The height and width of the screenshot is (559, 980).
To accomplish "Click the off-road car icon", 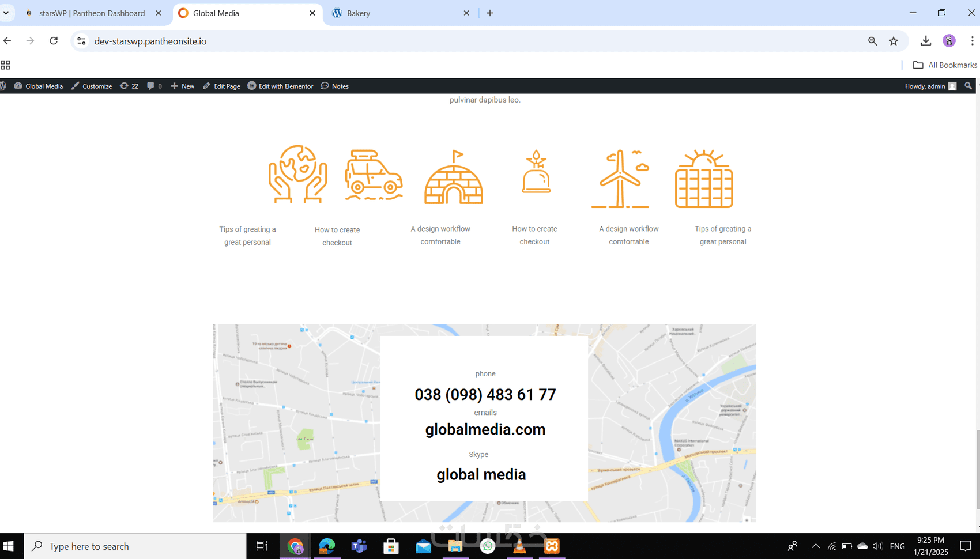I will tap(374, 175).
